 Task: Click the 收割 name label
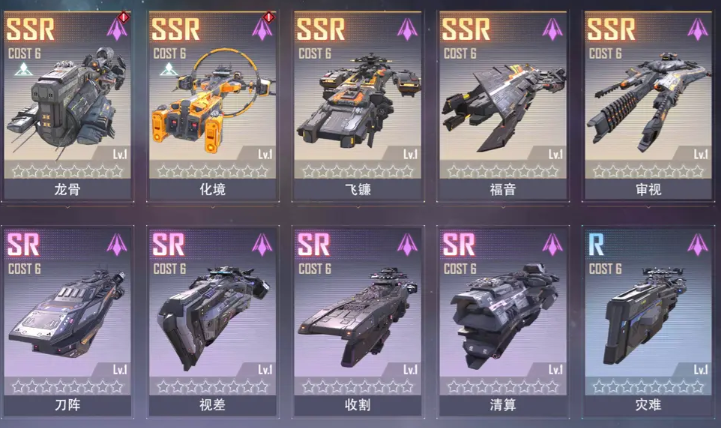[x=358, y=405]
